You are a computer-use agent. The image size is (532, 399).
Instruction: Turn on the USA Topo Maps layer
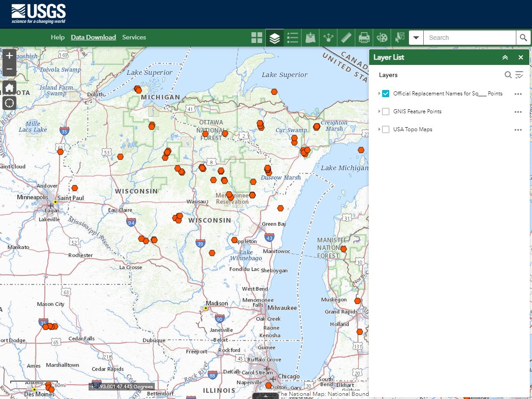[386, 129]
